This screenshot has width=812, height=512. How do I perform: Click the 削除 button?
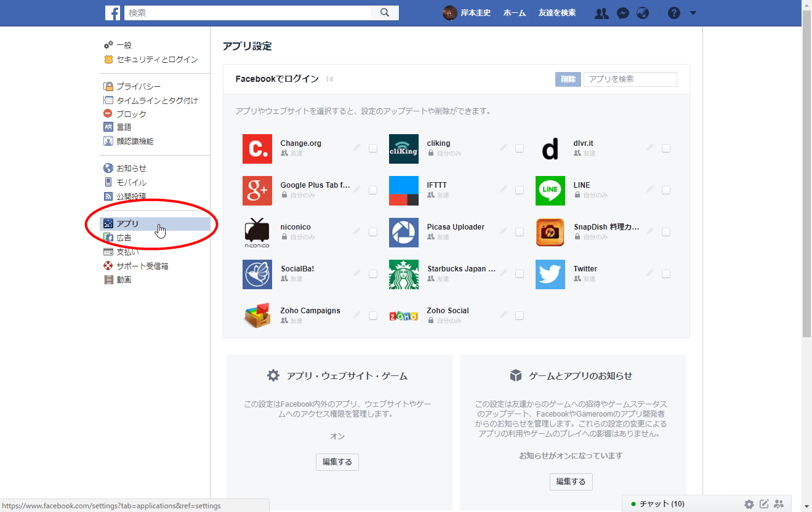pyautogui.click(x=568, y=79)
